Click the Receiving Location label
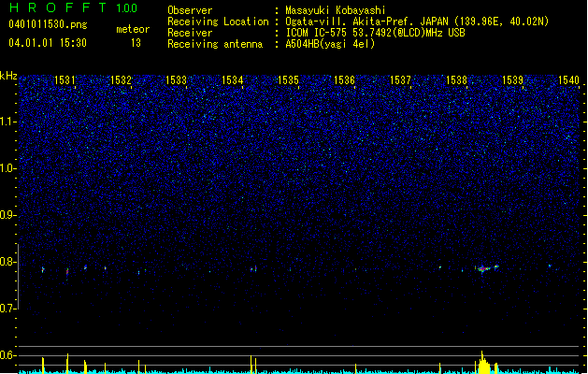Image resolution: width=588 pixels, height=374 pixels. [218, 22]
